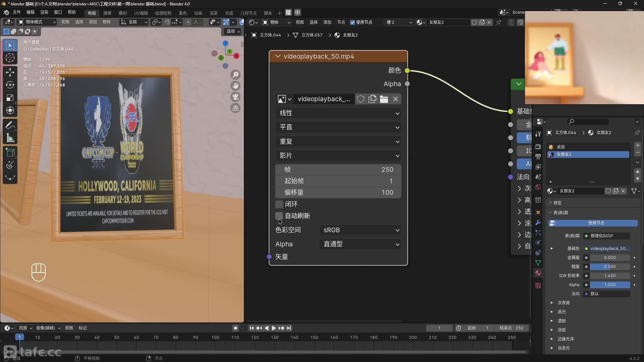This screenshot has height=362, width=644.
Task: Open the sRGB color space dropdown
Action: [360, 230]
